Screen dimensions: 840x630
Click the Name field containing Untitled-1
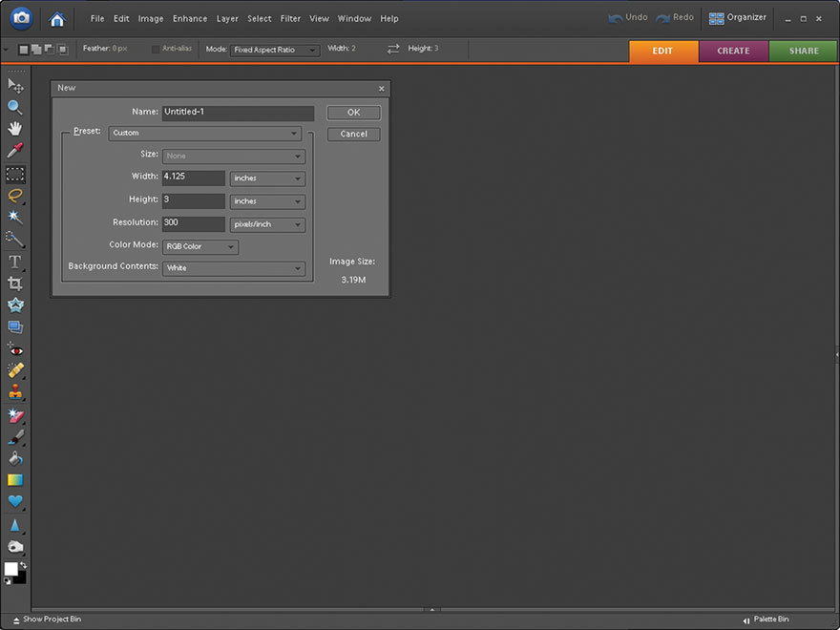[238, 113]
